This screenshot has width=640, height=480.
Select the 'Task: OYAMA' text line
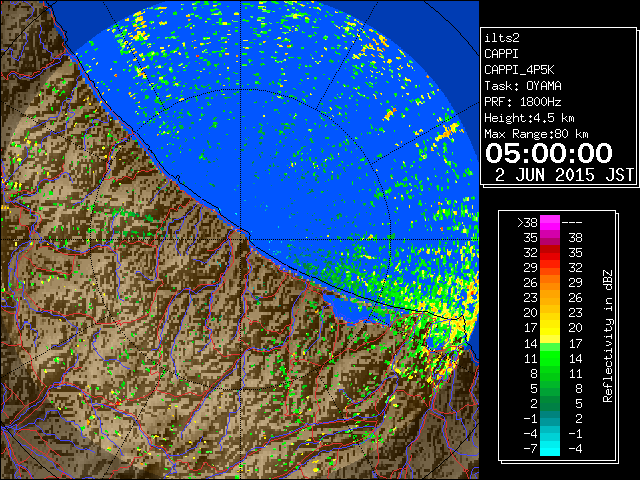click(523, 86)
